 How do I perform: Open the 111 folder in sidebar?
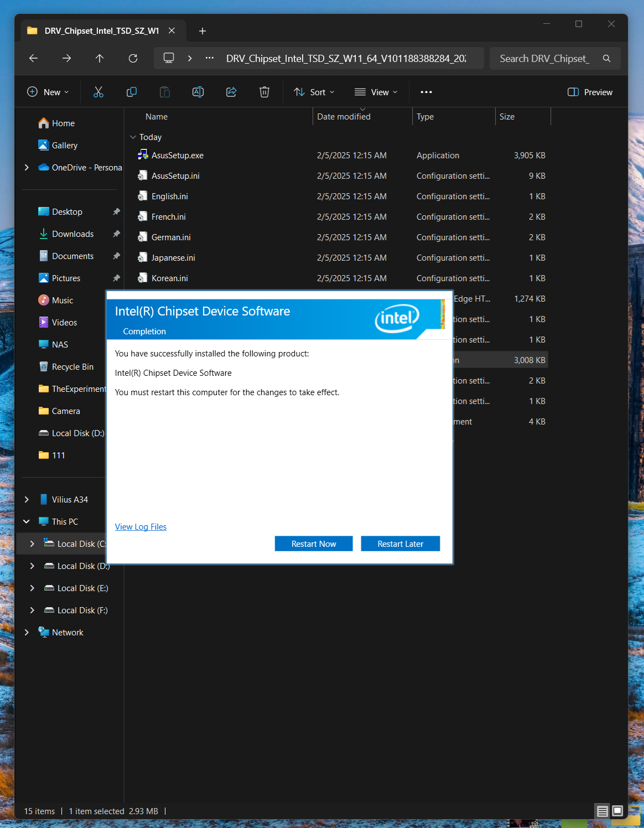coord(58,456)
